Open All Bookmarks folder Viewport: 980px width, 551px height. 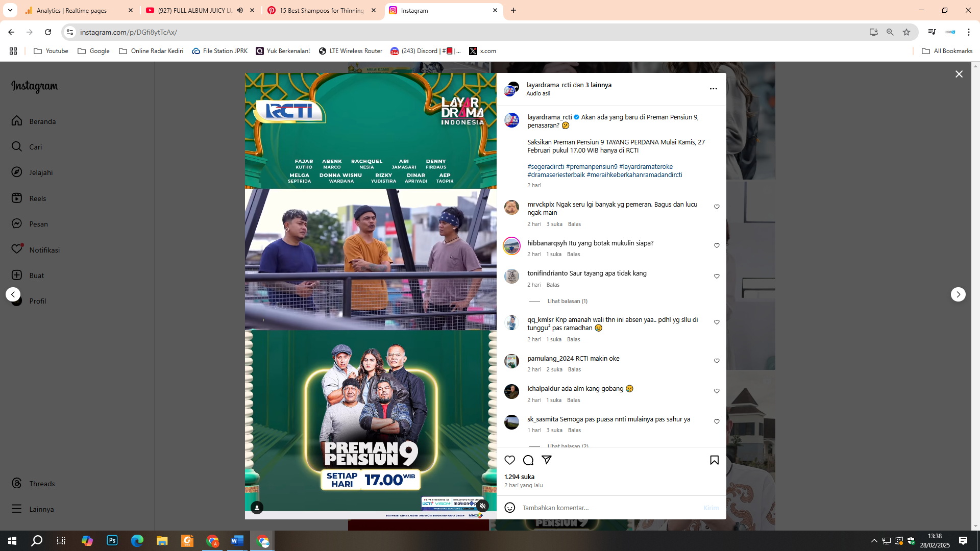tap(947, 51)
